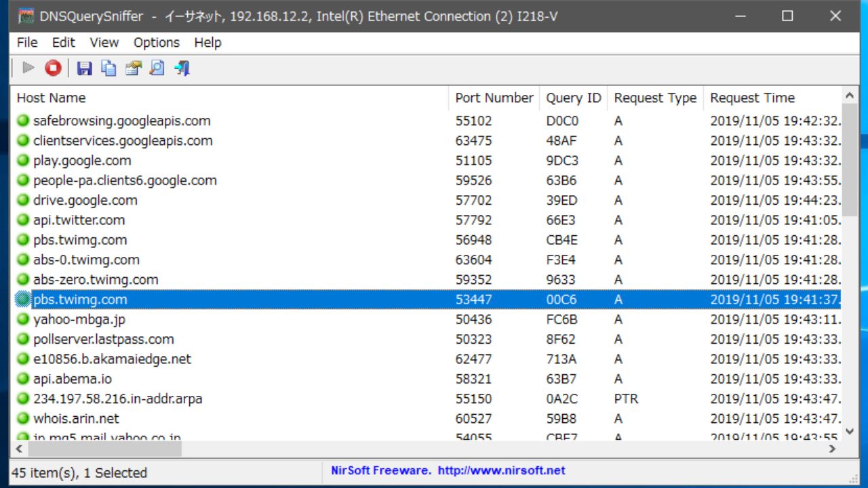
Task: Click green status icon beside api.abema.io
Action: (24, 379)
